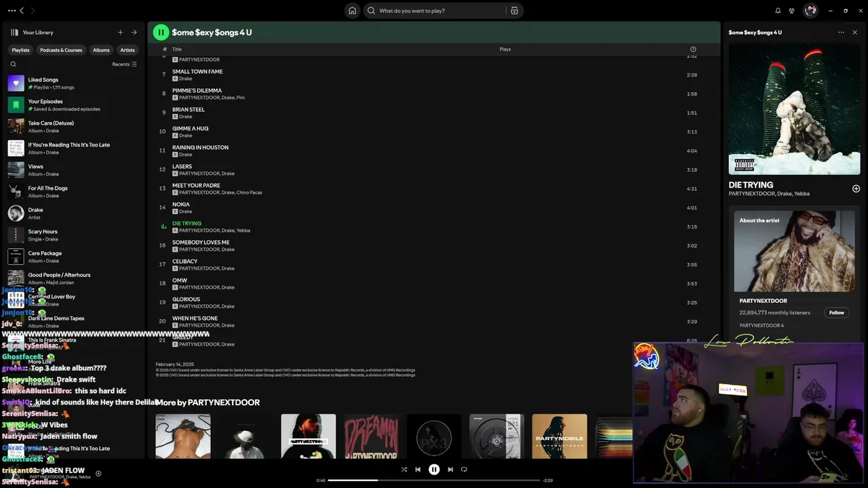The width and height of the screenshot is (868, 488).
Task: Open the Home page icon
Action: pyautogui.click(x=352, y=11)
